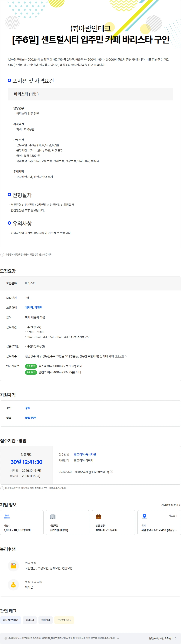Click 잡코리아 이력서 application form text

[84, 460]
